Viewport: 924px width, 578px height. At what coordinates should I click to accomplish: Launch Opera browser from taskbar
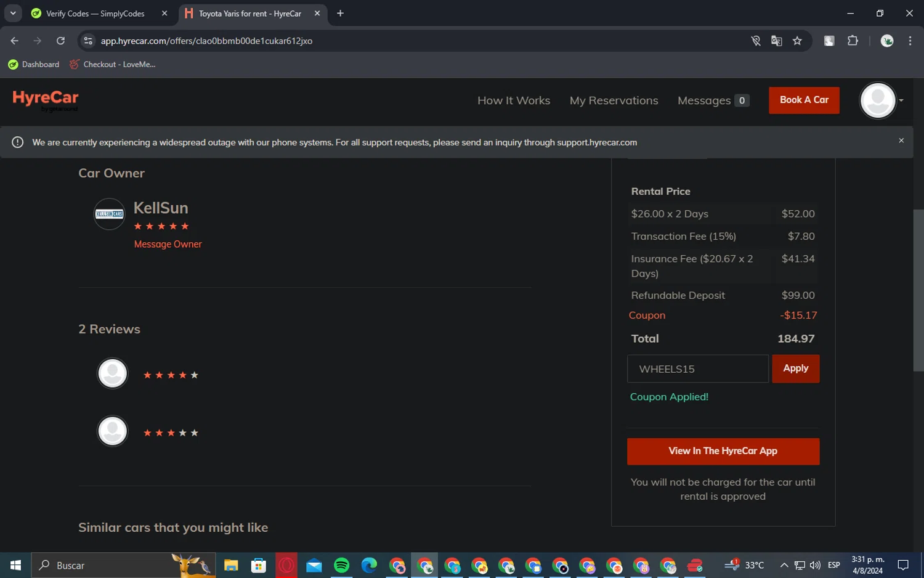[286, 565]
